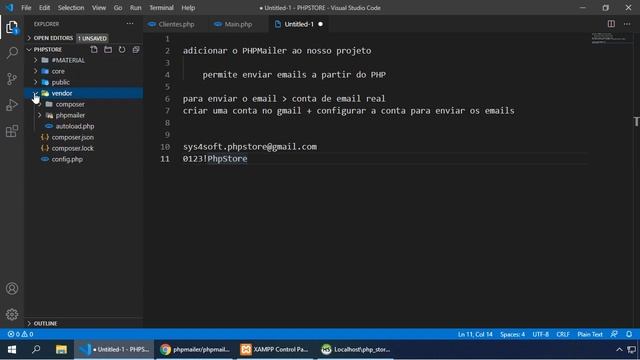640x360 pixels.
Task: Open the File menu
Action: [26, 8]
